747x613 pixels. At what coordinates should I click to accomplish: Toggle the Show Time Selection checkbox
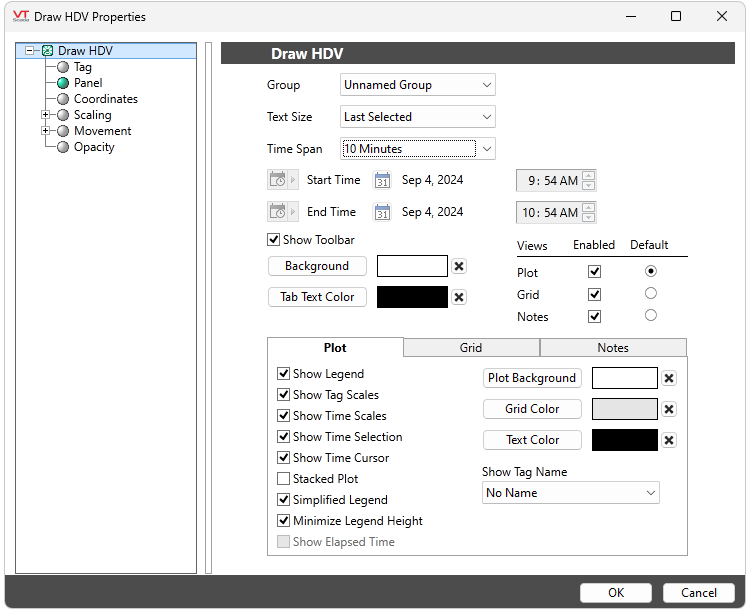click(x=283, y=436)
